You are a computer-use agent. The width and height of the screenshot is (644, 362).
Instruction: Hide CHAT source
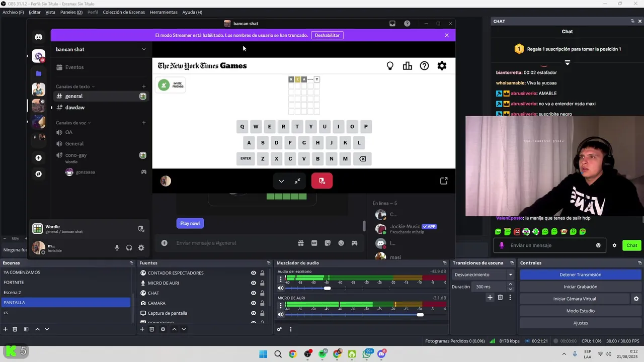pos(254,293)
